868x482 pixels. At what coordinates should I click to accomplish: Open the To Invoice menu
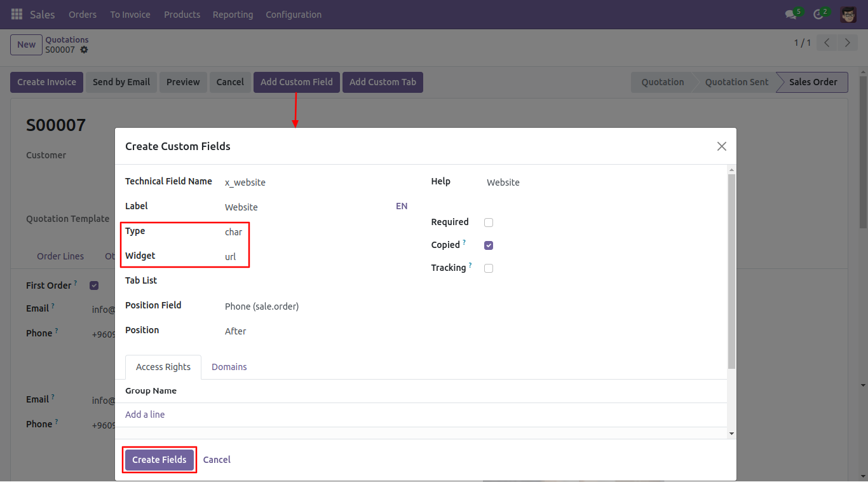(130, 14)
